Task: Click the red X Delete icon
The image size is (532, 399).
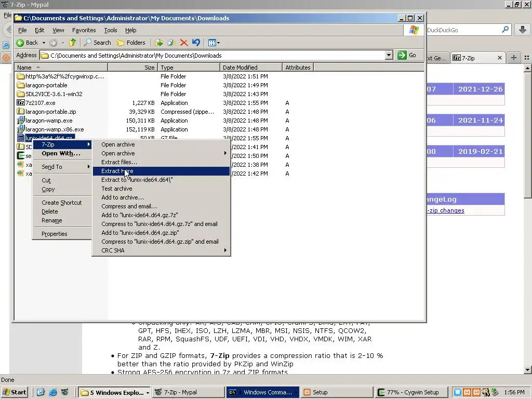Action: (184, 43)
